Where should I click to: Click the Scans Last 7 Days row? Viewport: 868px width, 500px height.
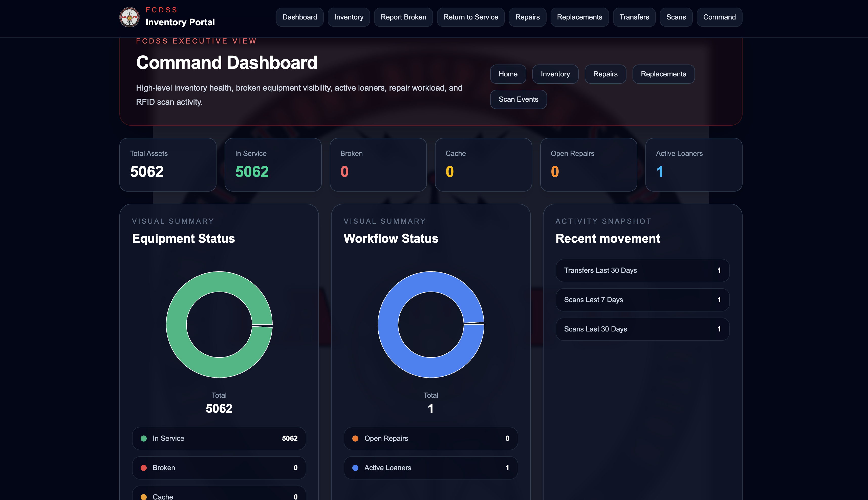642,300
